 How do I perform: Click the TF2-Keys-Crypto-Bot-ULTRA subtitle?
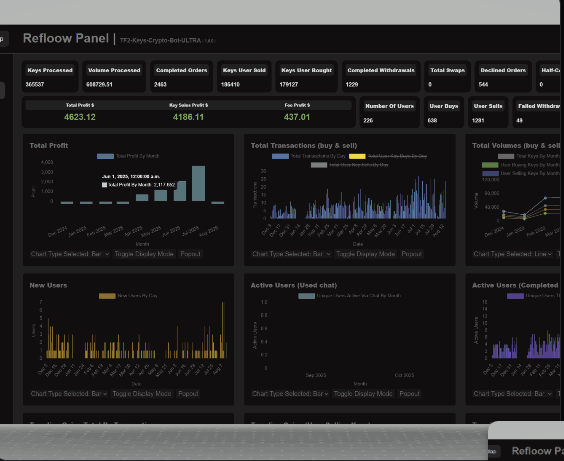click(160, 40)
